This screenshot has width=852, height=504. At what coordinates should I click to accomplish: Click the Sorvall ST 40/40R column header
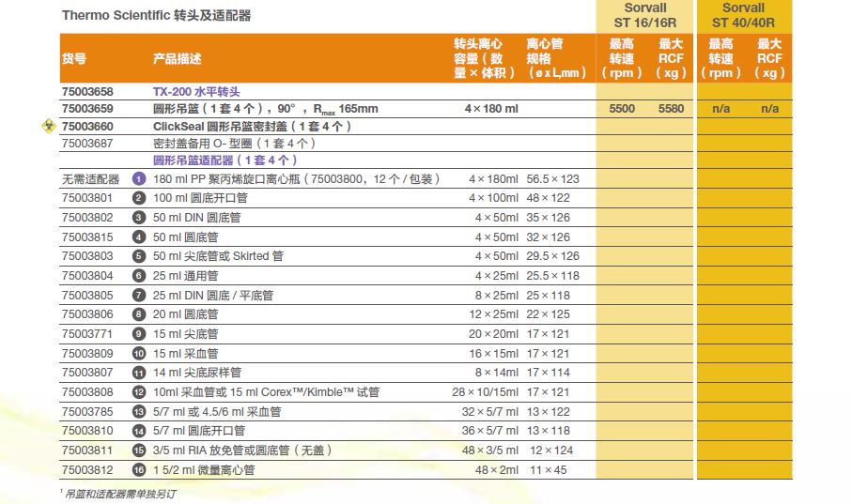click(744, 16)
